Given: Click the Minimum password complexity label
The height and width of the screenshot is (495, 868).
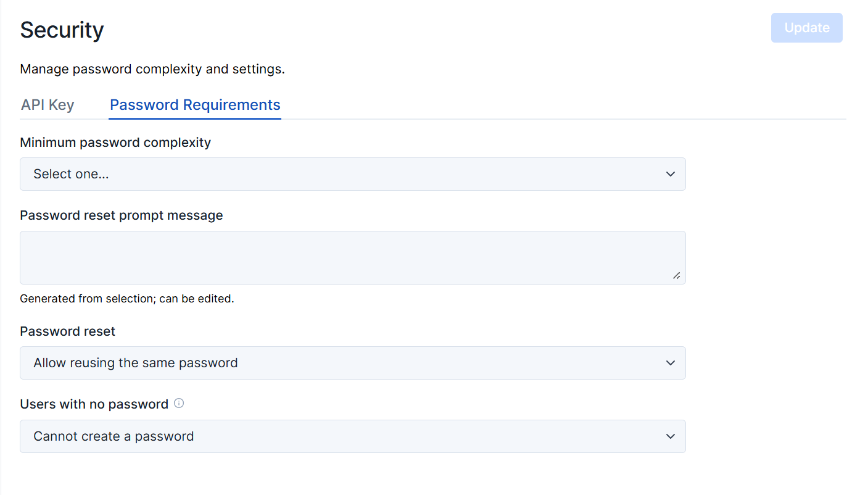Looking at the screenshot, I should [x=115, y=143].
